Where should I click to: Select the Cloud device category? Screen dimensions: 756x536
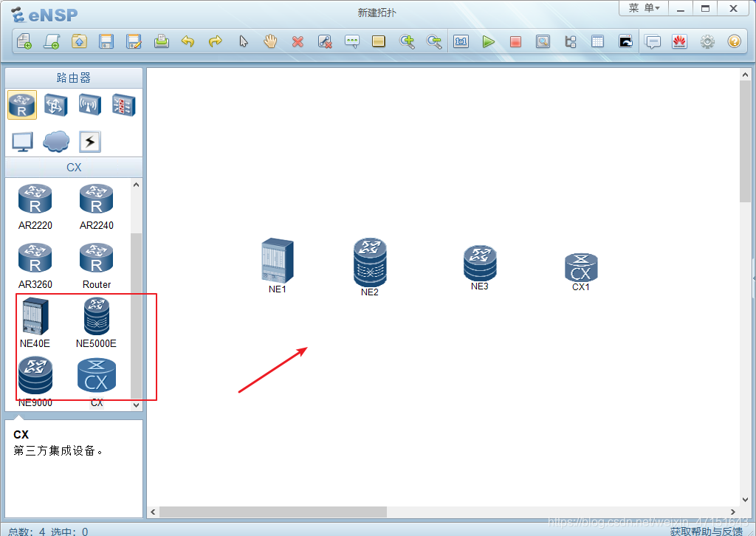click(56, 142)
